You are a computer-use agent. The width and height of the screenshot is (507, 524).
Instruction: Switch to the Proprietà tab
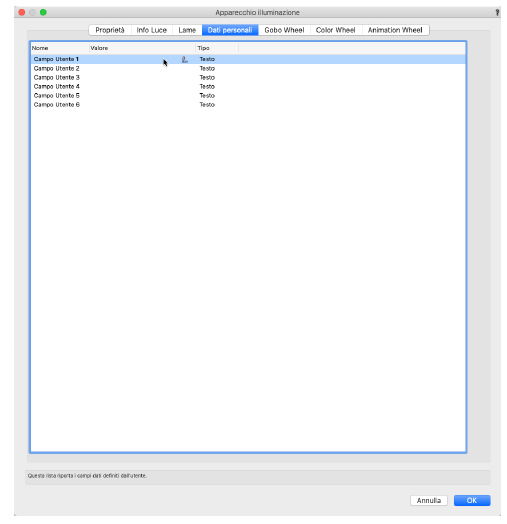(110, 30)
